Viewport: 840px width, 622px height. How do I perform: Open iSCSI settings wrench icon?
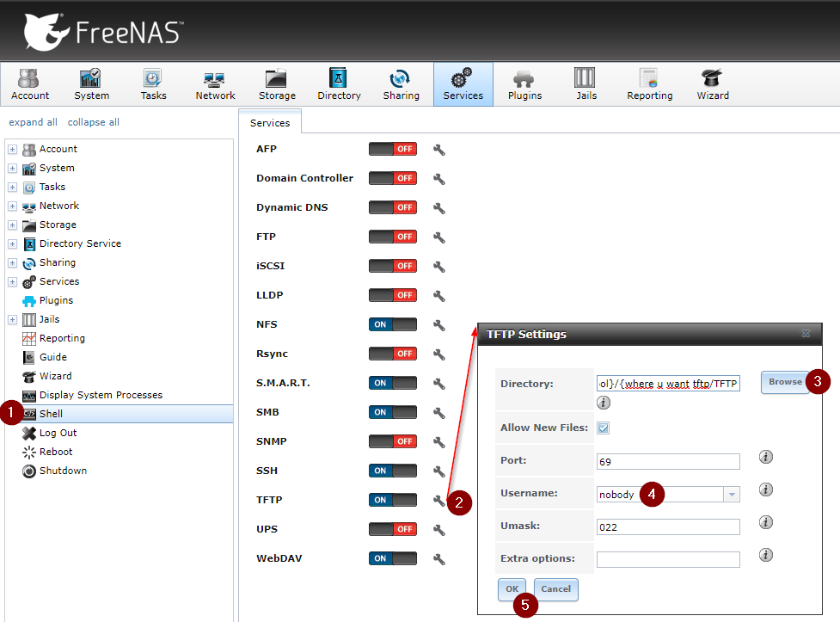coord(439,267)
